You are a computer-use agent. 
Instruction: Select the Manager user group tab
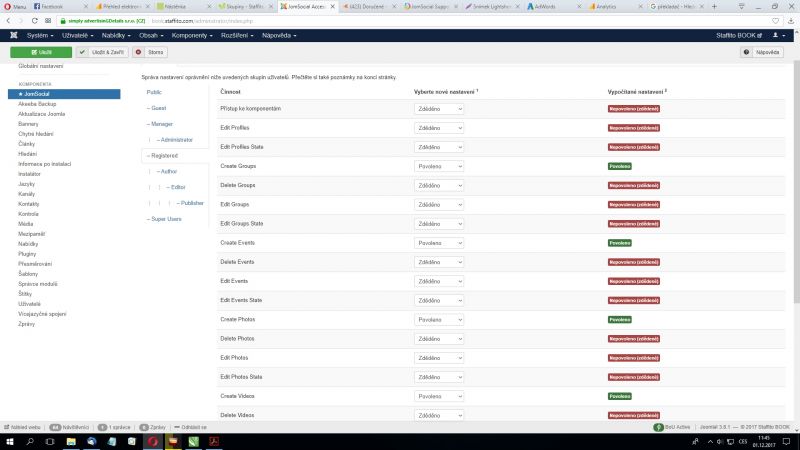coord(160,123)
